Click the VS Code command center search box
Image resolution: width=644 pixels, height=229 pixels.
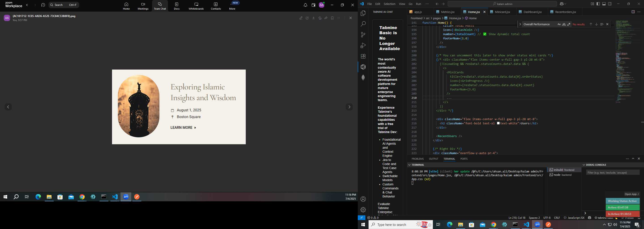(x=502, y=4)
